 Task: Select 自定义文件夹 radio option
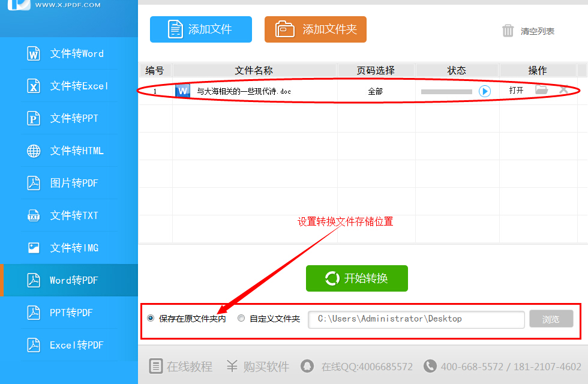pyautogui.click(x=241, y=319)
